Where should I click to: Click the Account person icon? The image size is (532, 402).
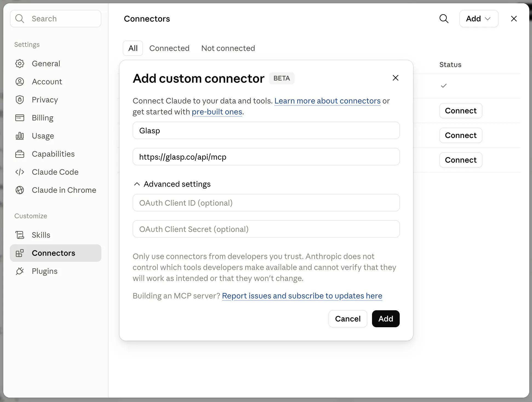pos(20,82)
